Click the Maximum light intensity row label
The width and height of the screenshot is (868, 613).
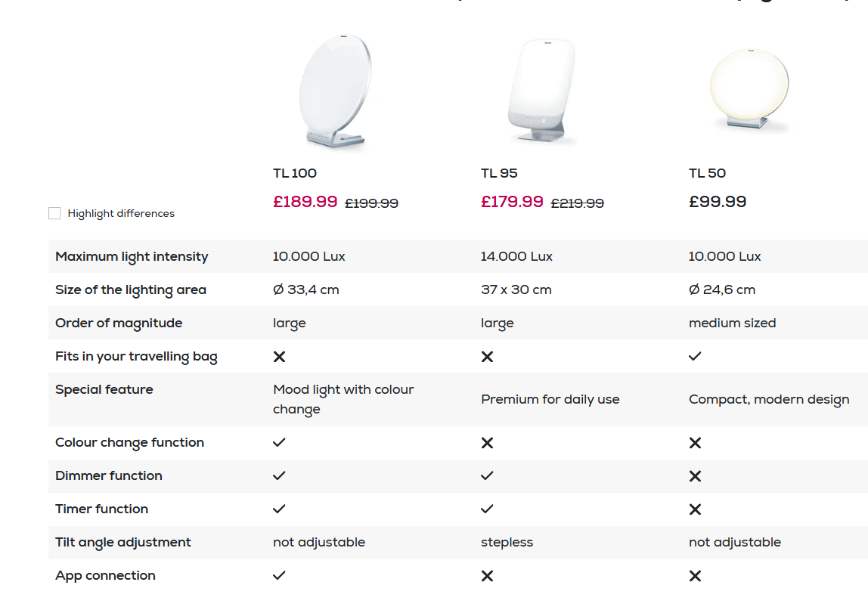click(x=132, y=257)
